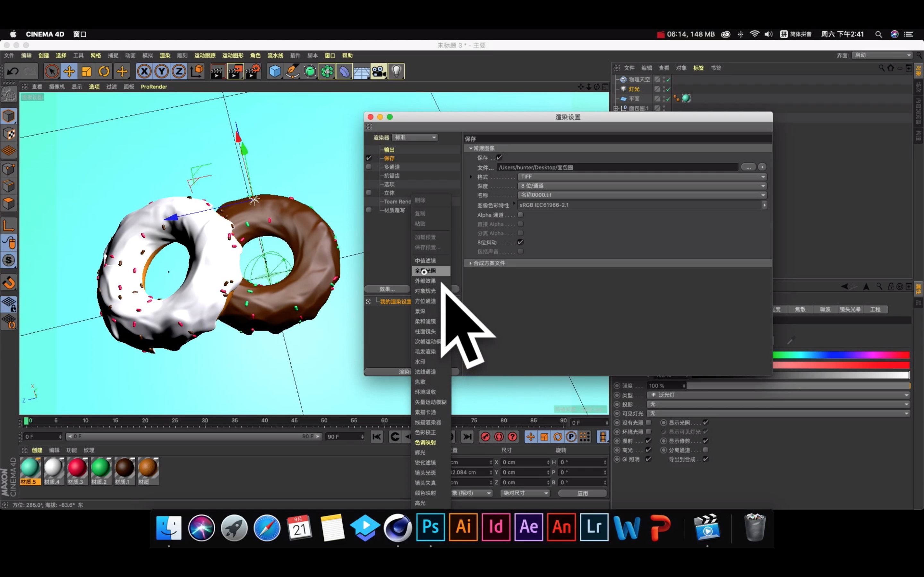Enable the Alpha 通道 checkbox
The image size is (924, 577).
click(520, 215)
